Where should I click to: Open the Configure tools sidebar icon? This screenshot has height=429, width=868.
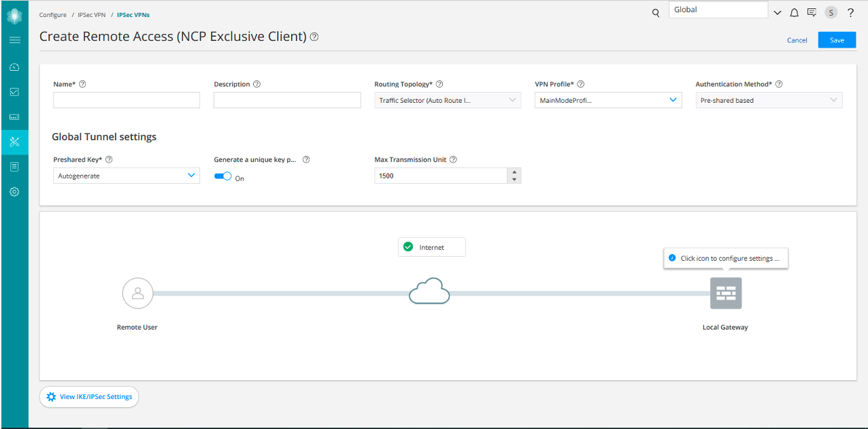14,142
